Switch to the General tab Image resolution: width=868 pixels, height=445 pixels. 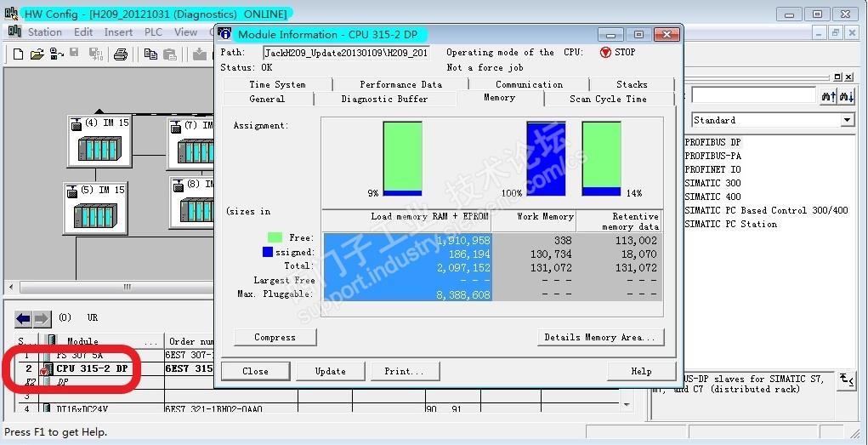(x=267, y=99)
